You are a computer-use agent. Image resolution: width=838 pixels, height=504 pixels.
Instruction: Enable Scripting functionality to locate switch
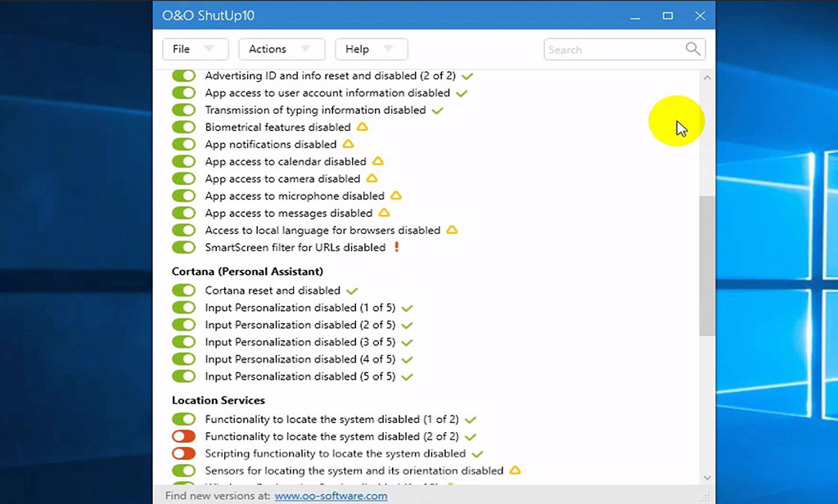[x=184, y=453]
